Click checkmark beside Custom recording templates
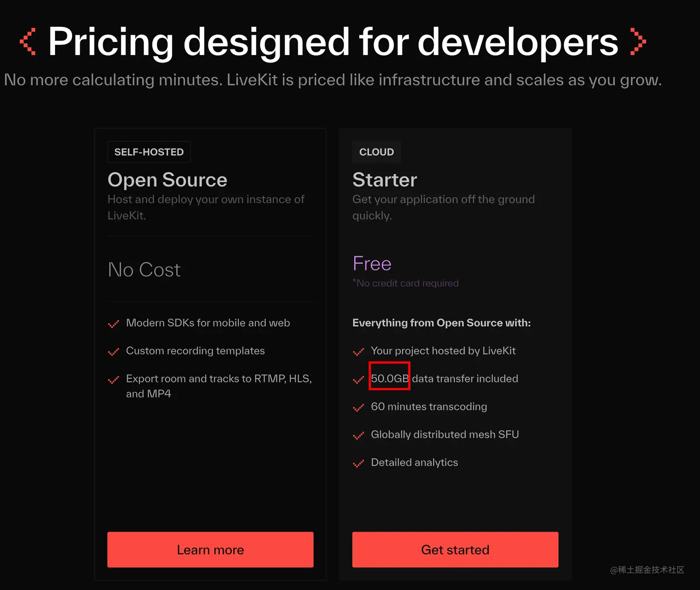The height and width of the screenshot is (590, 700). coord(113,352)
